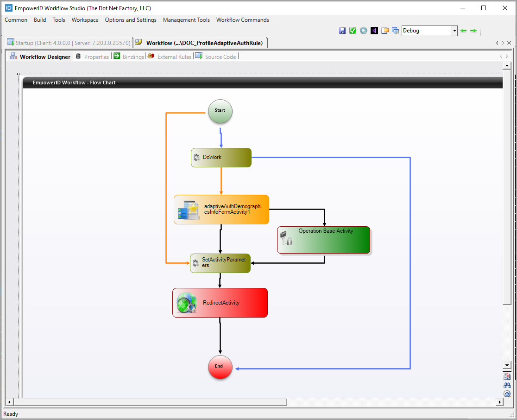Select the Operation Base Activity node
This screenshot has width=517, height=420.
click(x=323, y=240)
